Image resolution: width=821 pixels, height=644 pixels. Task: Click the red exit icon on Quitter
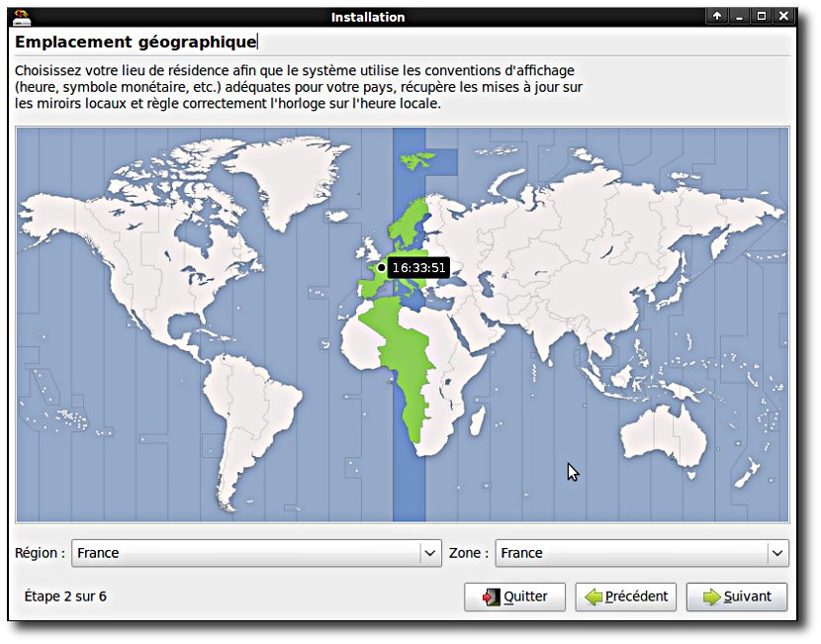pos(492,597)
